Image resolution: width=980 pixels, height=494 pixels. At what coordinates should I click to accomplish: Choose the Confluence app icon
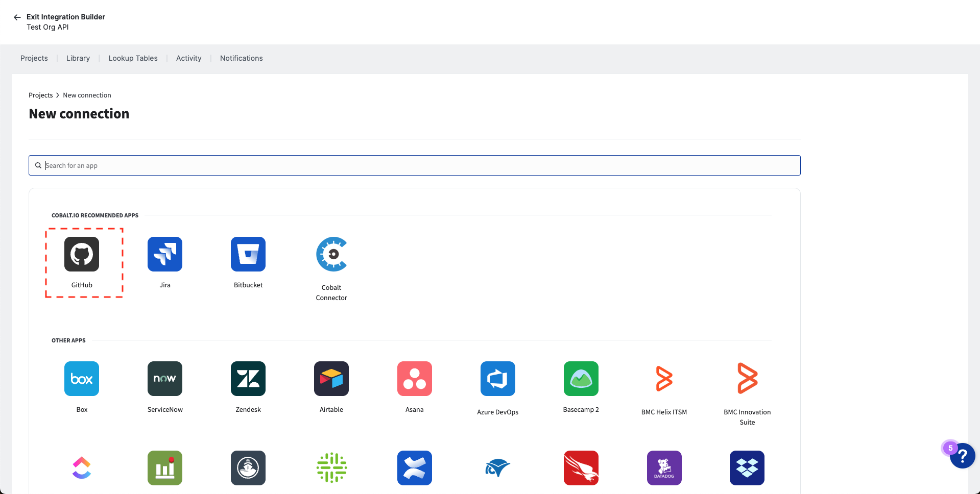coord(415,468)
